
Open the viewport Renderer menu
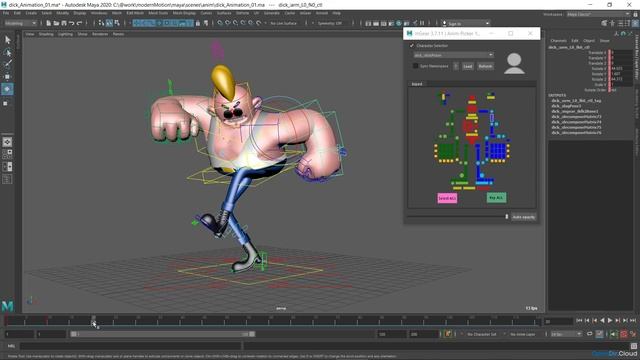100,34
